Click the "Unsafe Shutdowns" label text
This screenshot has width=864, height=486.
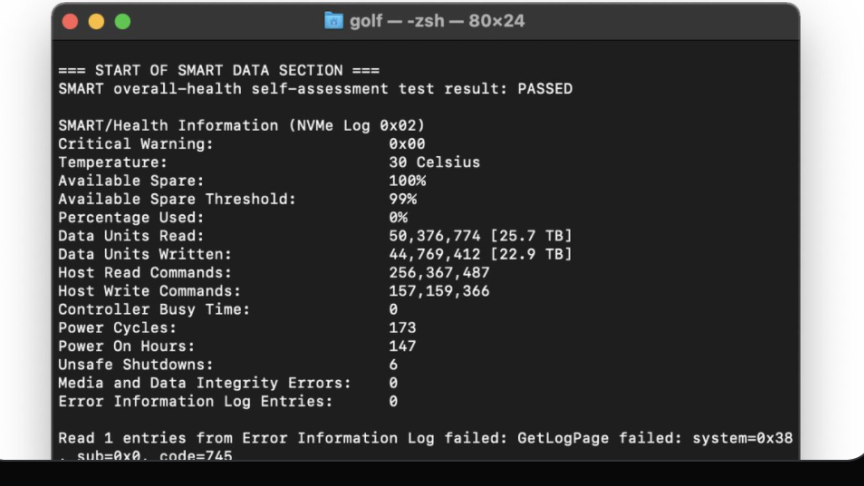click(136, 365)
